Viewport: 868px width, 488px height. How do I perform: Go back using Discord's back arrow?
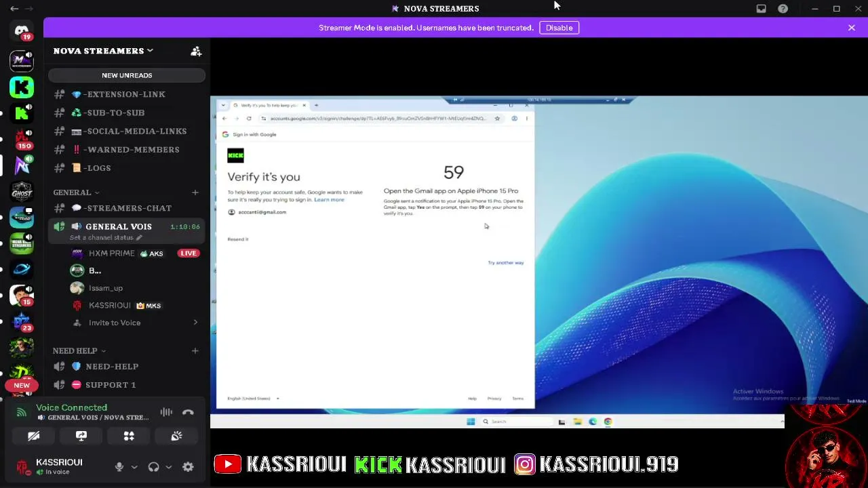click(x=14, y=9)
